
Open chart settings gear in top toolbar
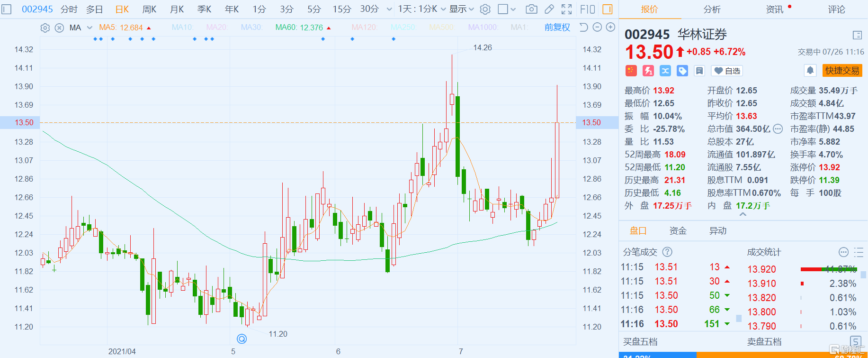[x=485, y=9]
